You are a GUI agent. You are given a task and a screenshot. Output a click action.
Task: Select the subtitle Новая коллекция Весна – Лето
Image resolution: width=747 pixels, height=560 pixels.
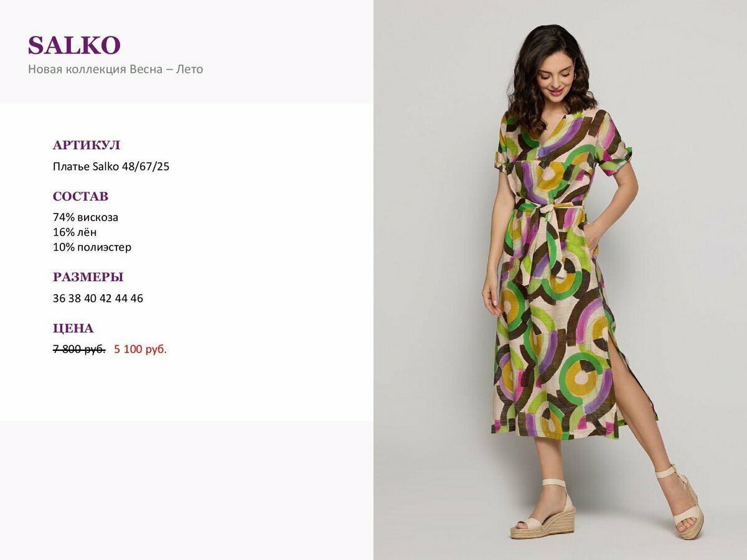pyautogui.click(x=116, y=69)
